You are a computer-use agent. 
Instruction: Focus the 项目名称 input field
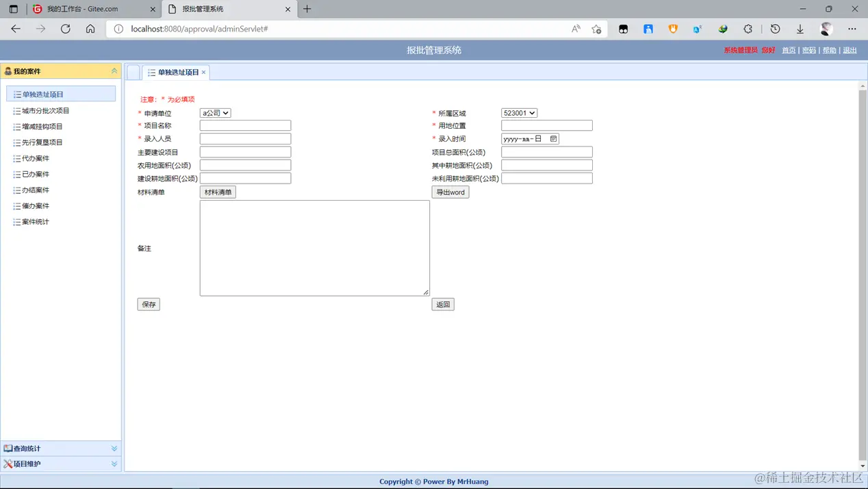[245, 125]
